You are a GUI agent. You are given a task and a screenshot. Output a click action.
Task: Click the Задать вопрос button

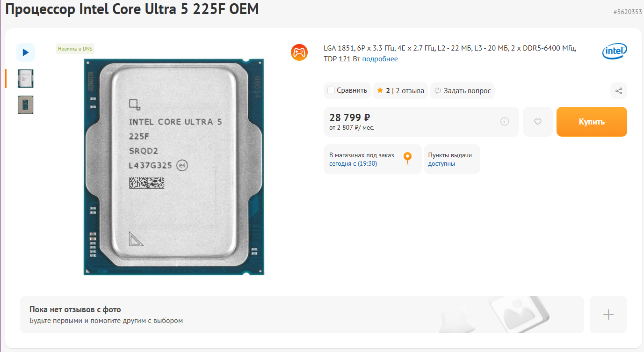click(x=462, y=91)
